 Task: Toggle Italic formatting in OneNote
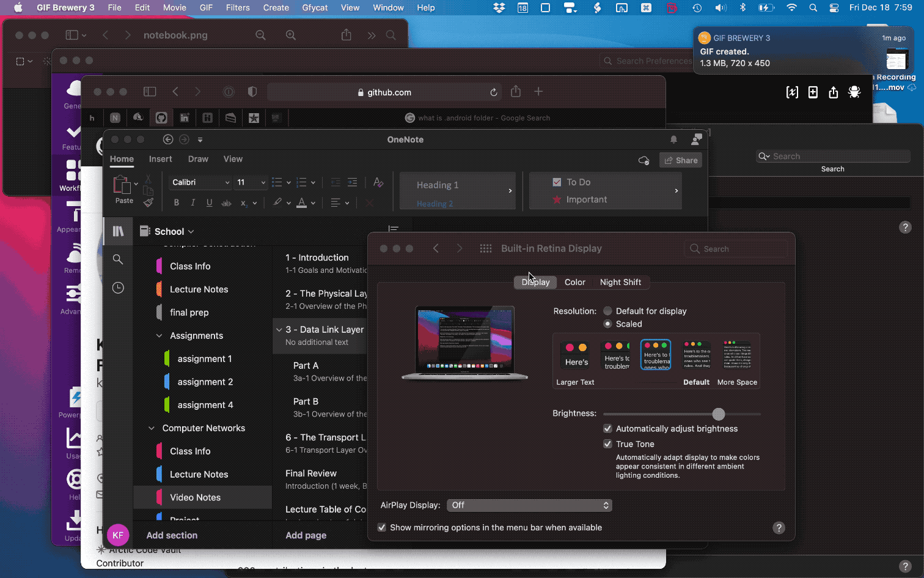193,202
